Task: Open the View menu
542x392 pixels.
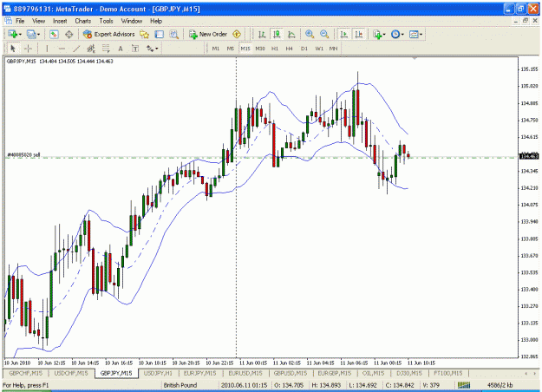Action: (39, 21)
